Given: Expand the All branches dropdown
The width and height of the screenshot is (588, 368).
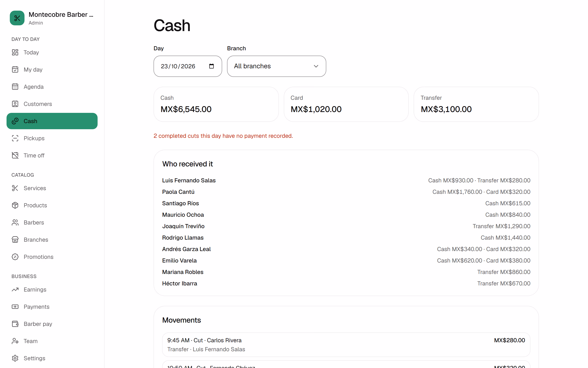Looking at the screenshot, I should (276, 66).
